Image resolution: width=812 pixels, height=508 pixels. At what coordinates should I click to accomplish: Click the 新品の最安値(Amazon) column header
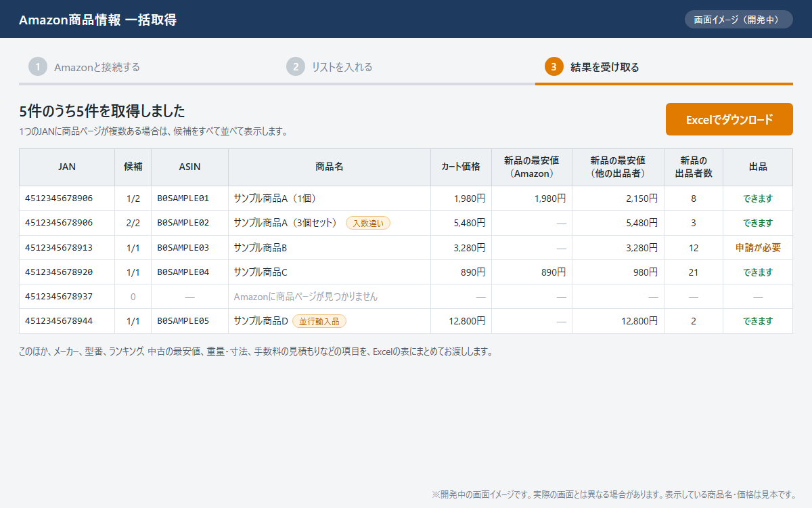(x=531, y=167)
